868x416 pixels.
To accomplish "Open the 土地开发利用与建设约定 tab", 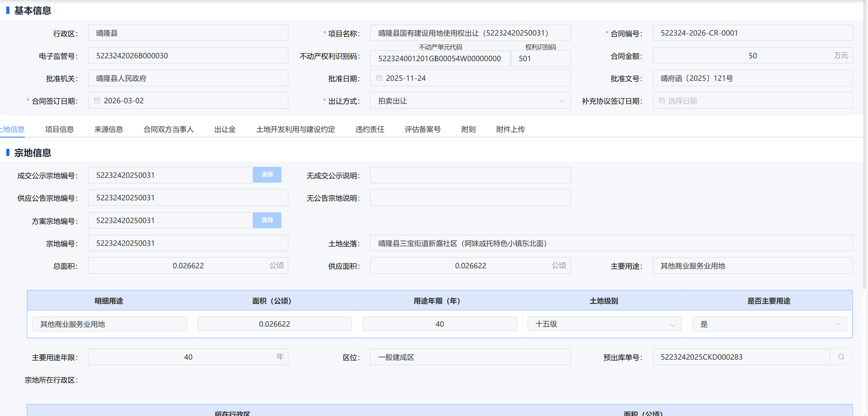I will pyautogui.click(x=295, y=129).
